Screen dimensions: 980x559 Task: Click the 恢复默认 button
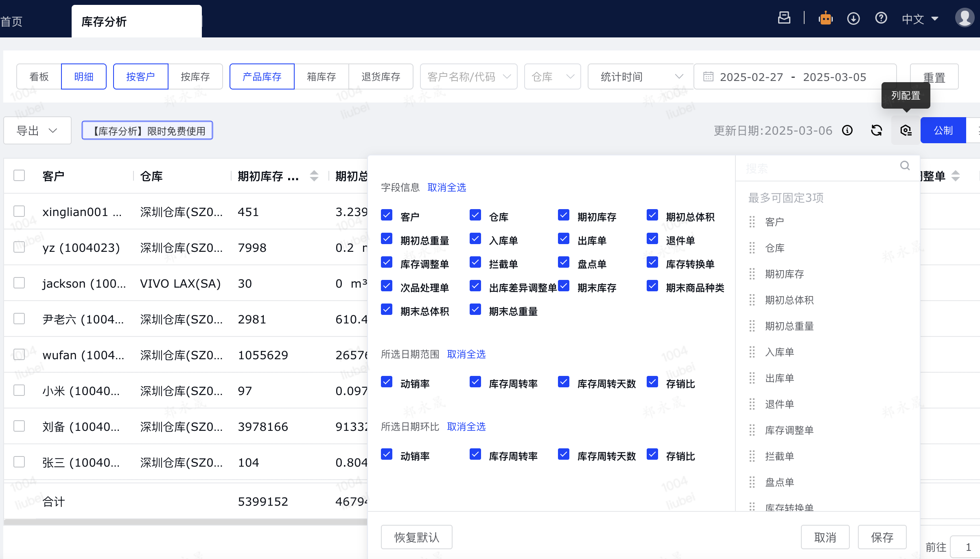coord(416,537)
